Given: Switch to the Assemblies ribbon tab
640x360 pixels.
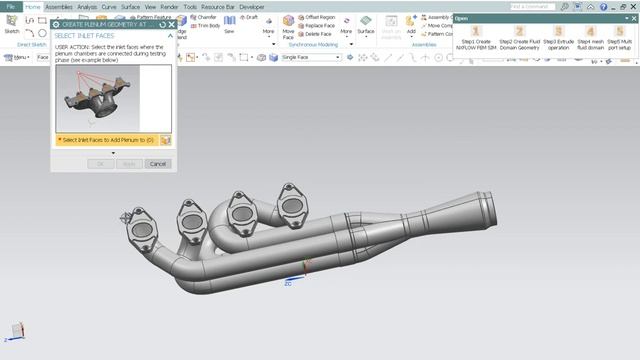Looking at the screenshot, I should pos(59,7).
